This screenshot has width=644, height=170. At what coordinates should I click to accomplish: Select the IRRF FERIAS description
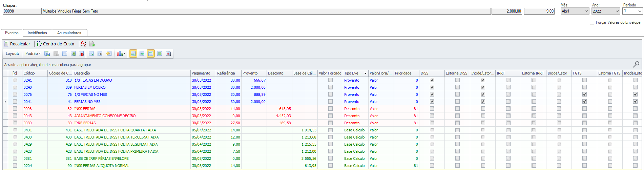pyautogui.click(x=85, y=123)
